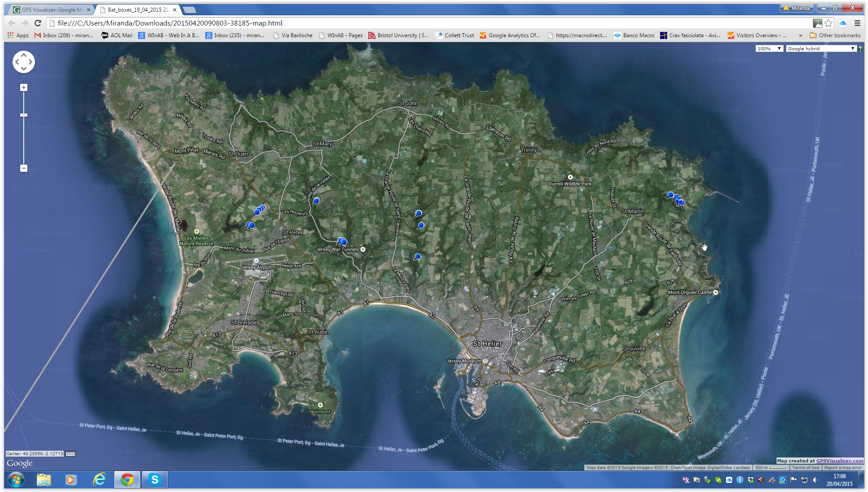The height and width of the screenshot is (492, 868).
Task: Click the Center coordinates readout
Action: 35,453
